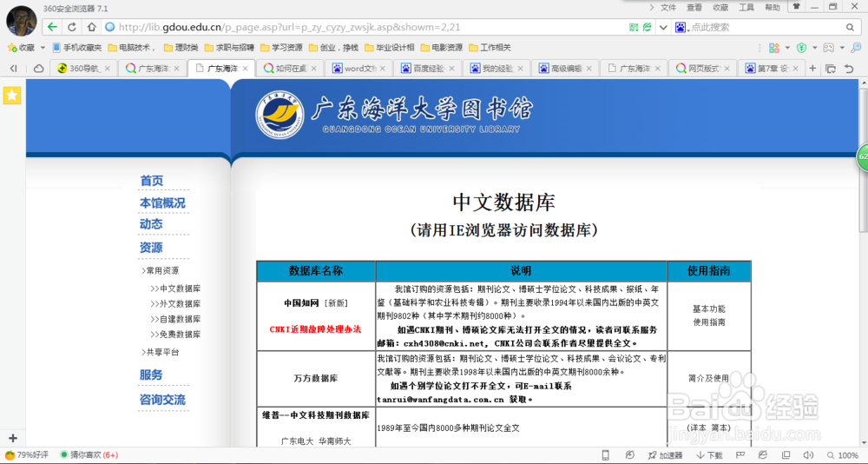Open the 文件 menu
Screen dimensions: 868x464
pyautogui.click(x=668, y=7)
